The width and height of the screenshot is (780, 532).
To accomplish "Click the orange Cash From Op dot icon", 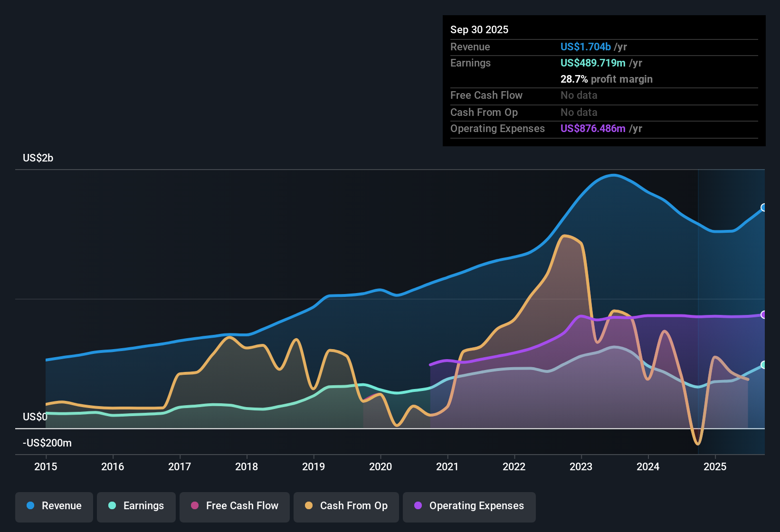I will tap(308, 506).
